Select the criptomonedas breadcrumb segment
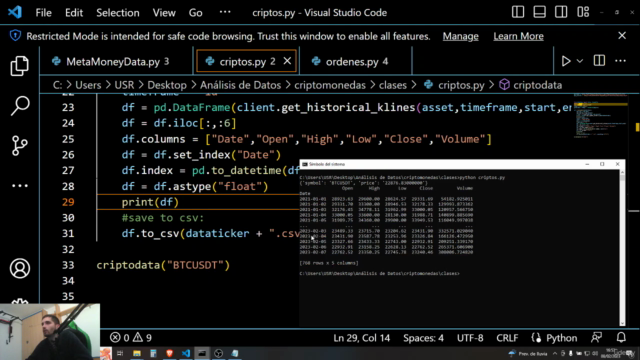640x360 pixels. (x=330, y=85)
